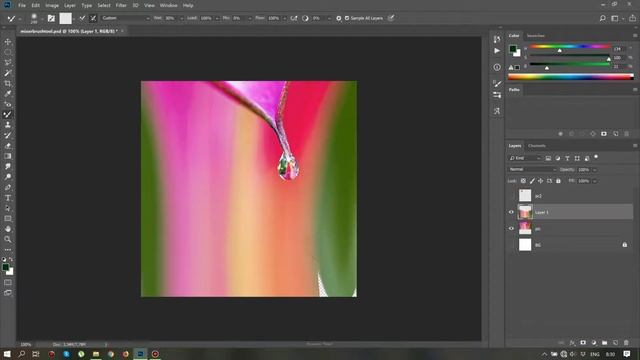Click the Create new group folder icon

tap(604, 343)
